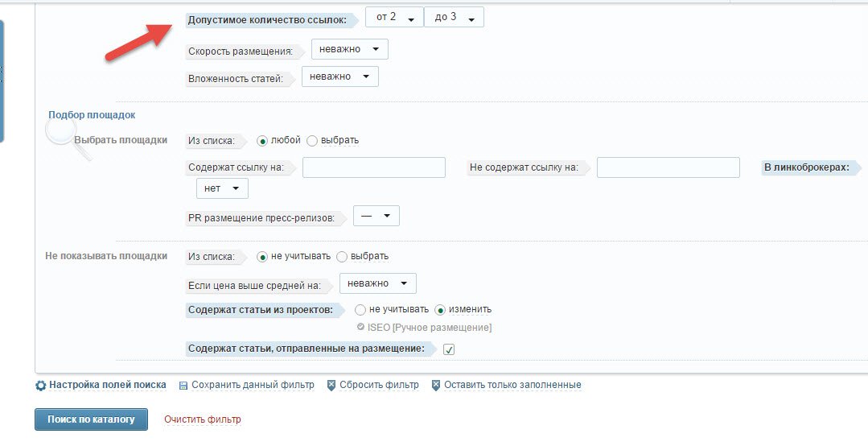Choose не учитывать for Содержат статьи из проектов
This screenshot has height=446, width=868.
coord(360,310)
